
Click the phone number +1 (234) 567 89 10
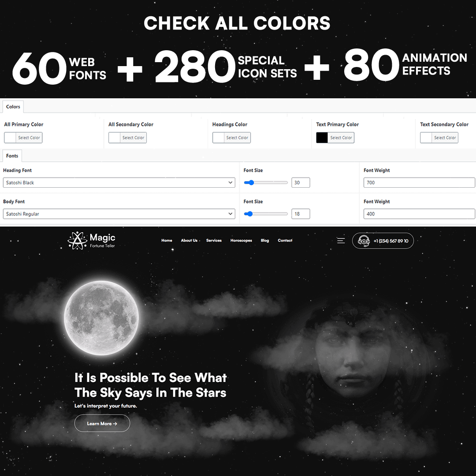(391, 241)
